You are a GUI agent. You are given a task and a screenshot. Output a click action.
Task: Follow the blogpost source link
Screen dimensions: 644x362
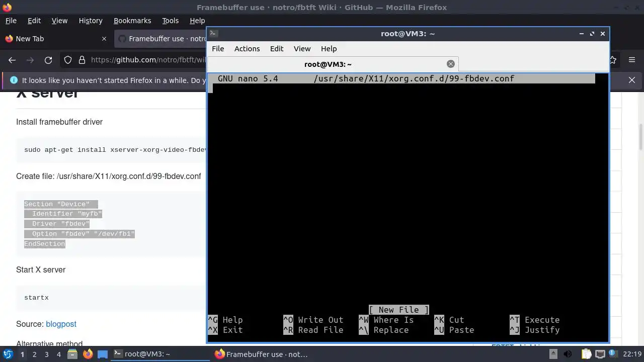pyautogui.click(x=61, y=324)
